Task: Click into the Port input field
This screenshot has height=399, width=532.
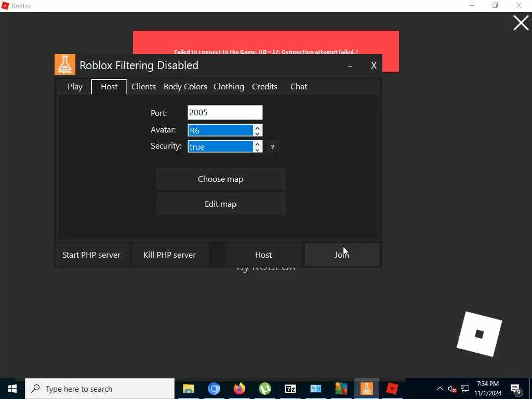Action: tap(225, 113)
